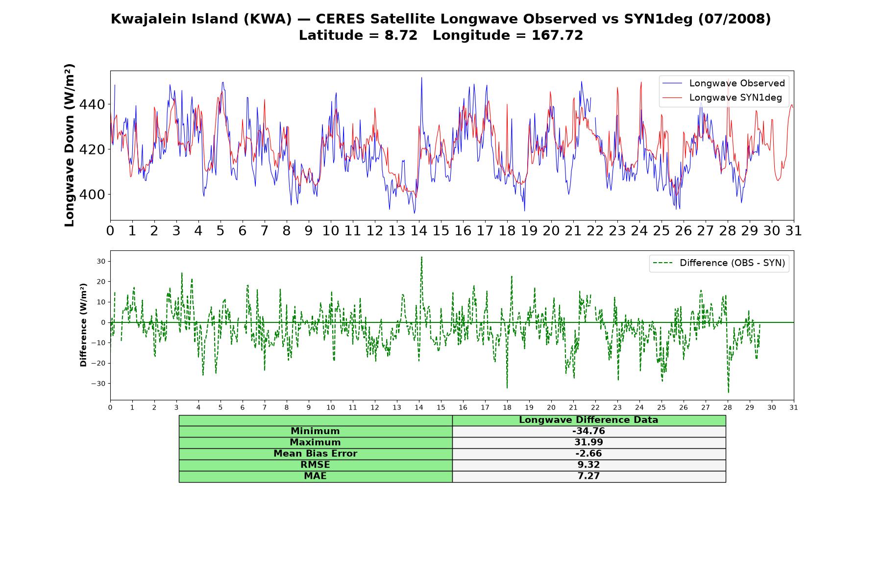This screenshot has height=588, width=882.
Task: Click the chart title mentioning Kwajalein Island
Action: click(x=441, y=19)
